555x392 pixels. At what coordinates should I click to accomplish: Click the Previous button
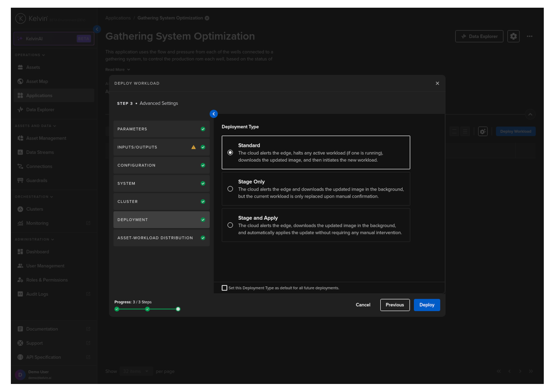tap(395, 305)
